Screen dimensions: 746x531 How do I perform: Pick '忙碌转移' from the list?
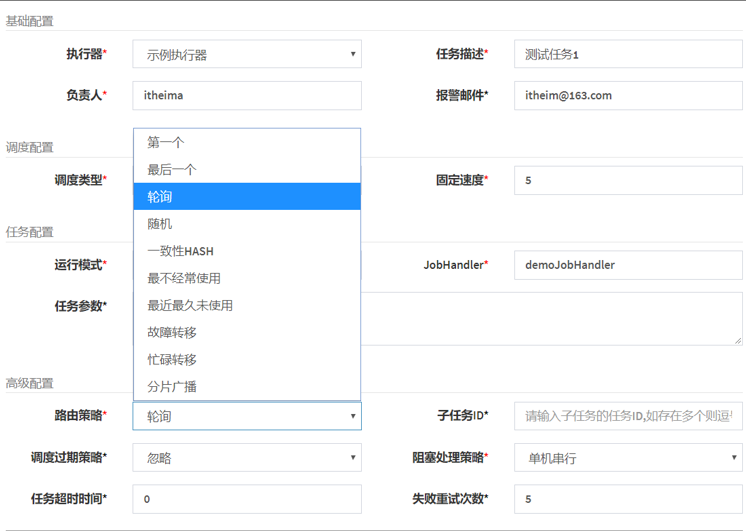246,359
